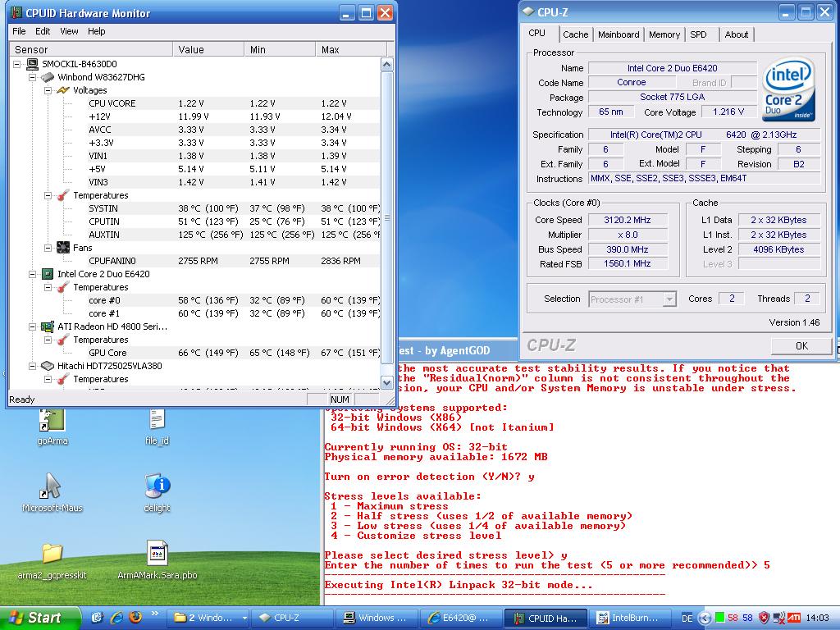Open the View menu in Hardware Monitor
Image resolution: width=840 pixels, height=630 pixels.
coord(69,31)
